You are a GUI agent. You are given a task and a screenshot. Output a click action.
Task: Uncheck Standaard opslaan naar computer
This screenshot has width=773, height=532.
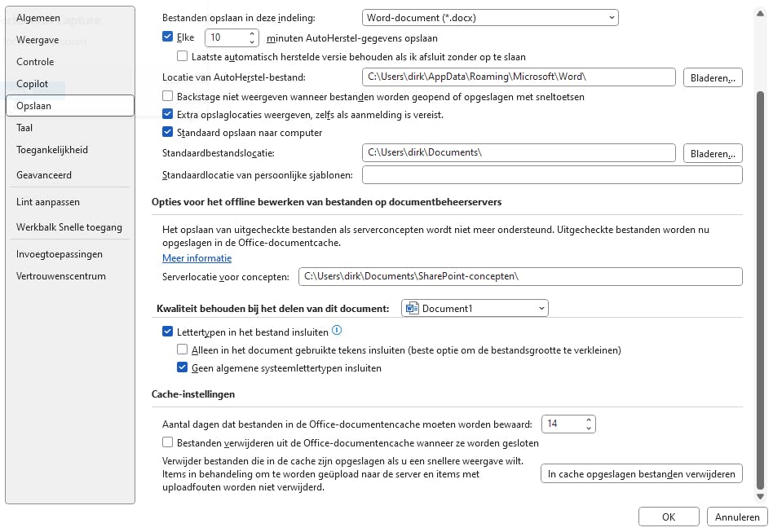pyautogui.click(x=168, y=132)
